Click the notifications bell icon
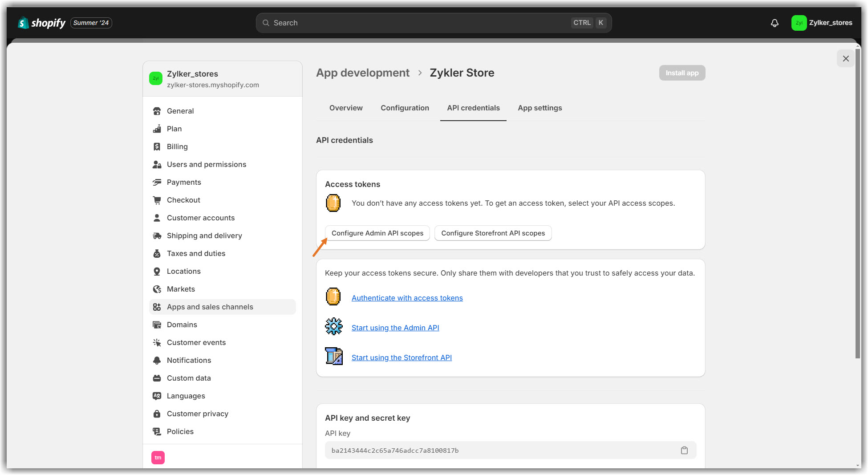Image resolution: width=868 pixels, height=475 pixels. 775,23
